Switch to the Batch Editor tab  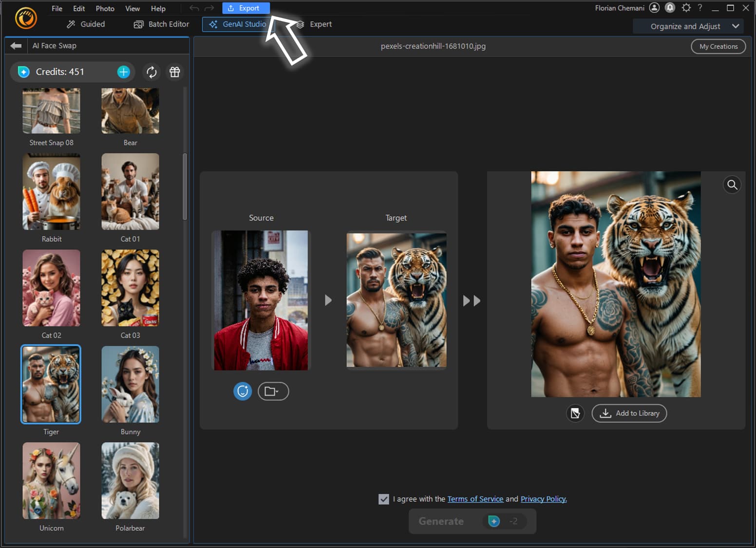coord(161,24)
